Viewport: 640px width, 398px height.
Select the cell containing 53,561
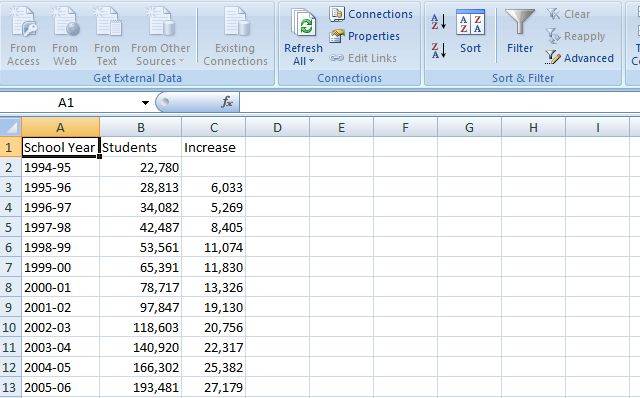pyautogui.click(x=141, y=247)
